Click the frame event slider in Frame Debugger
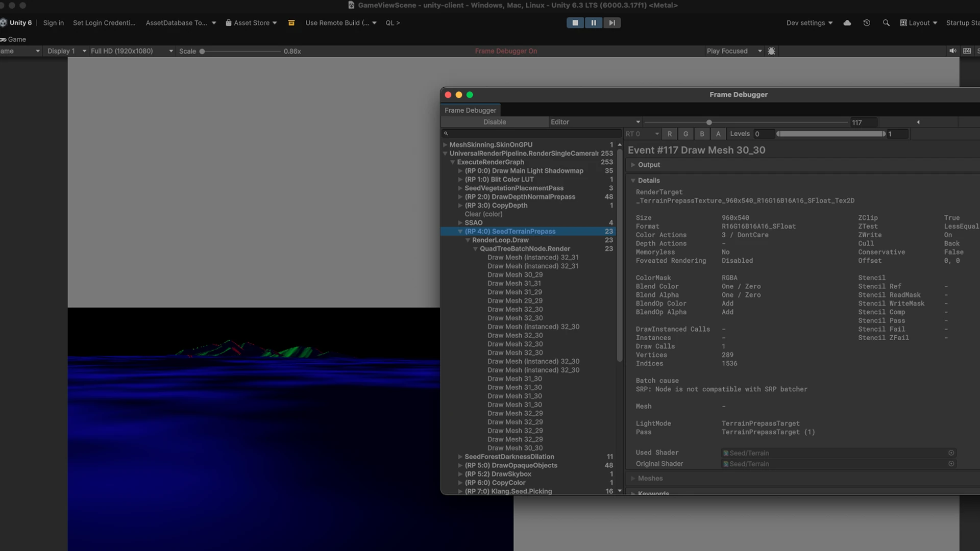The image size is (980, 551). point(746,122)
